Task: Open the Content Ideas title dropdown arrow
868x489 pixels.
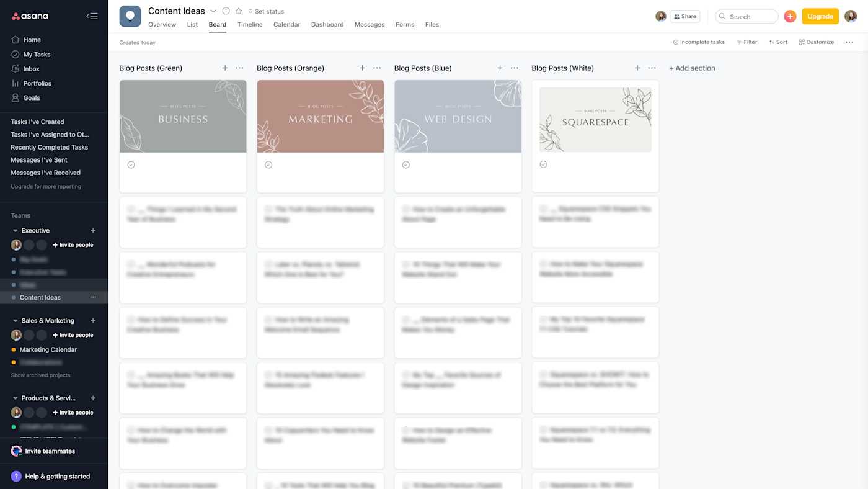Action: pyautogui.click(x=213, y=11)
